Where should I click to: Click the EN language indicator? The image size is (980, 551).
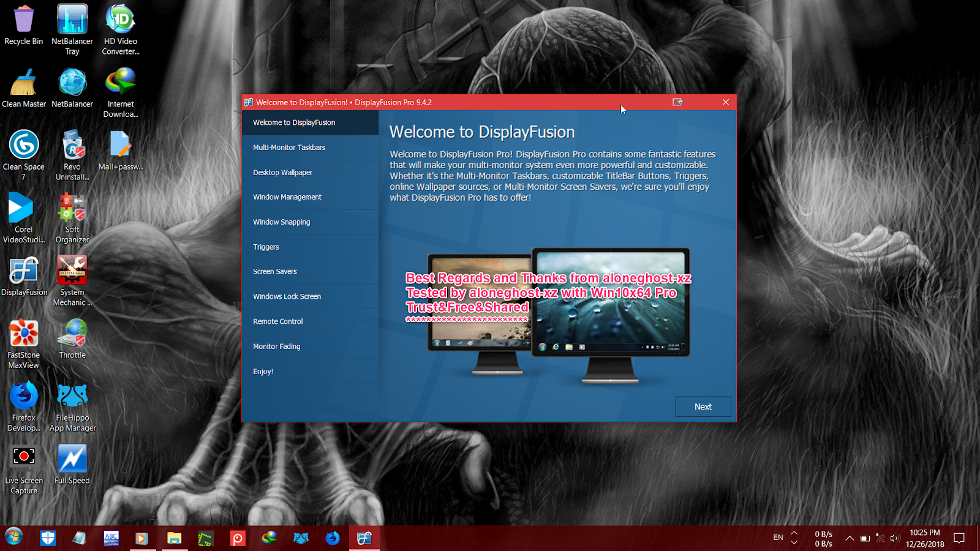[x=778, y=538]
